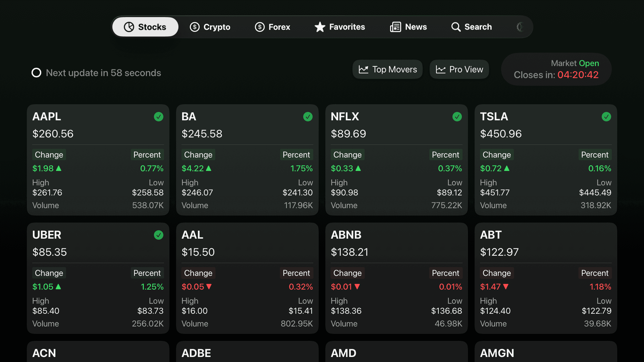Open the settings gear in the navigation bar
This screenshot has height=362, width=644.
[x=520, y=27]
